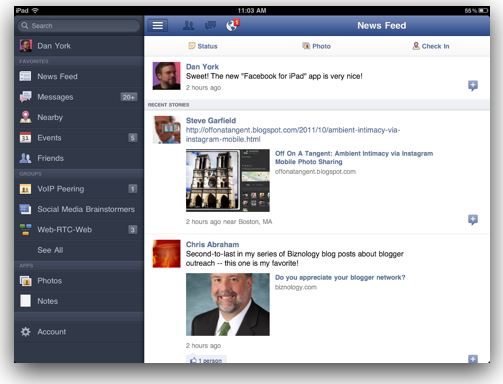Select News Feed in favorites
The height and width of the screenshot is (384, 503).
[79, 76]
